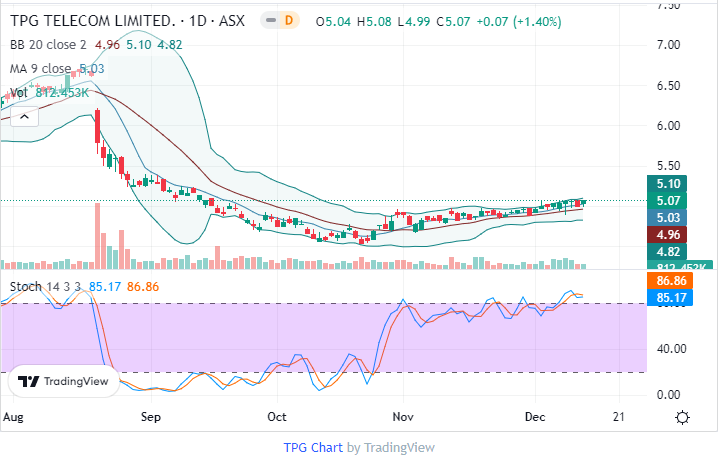This screenshot has width=718, height=463.
Task: Click the tall red volume bar
Action: (97, 236)
